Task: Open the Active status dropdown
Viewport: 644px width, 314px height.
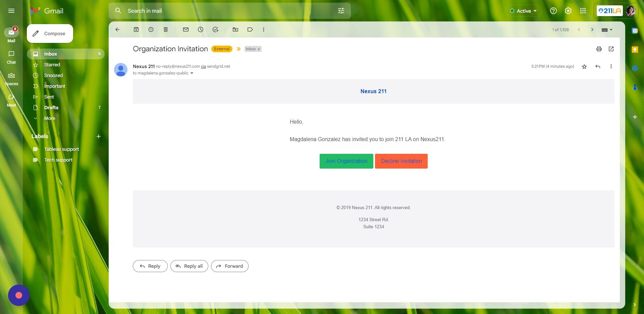Action: coord(524,11)
